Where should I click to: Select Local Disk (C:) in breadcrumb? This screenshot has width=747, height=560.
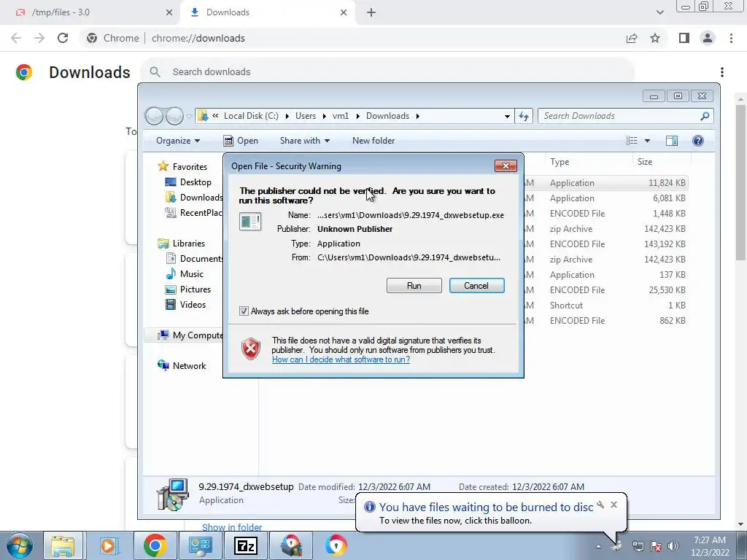[251, 116]
